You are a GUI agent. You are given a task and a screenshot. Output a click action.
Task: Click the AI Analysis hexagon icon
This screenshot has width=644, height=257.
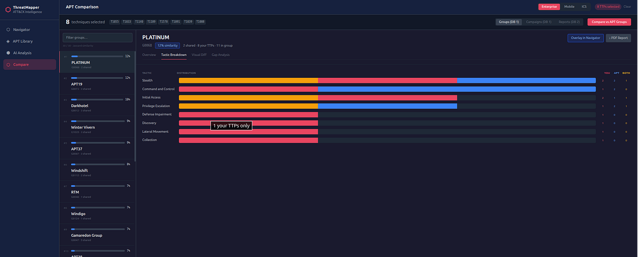pos(8,53)
